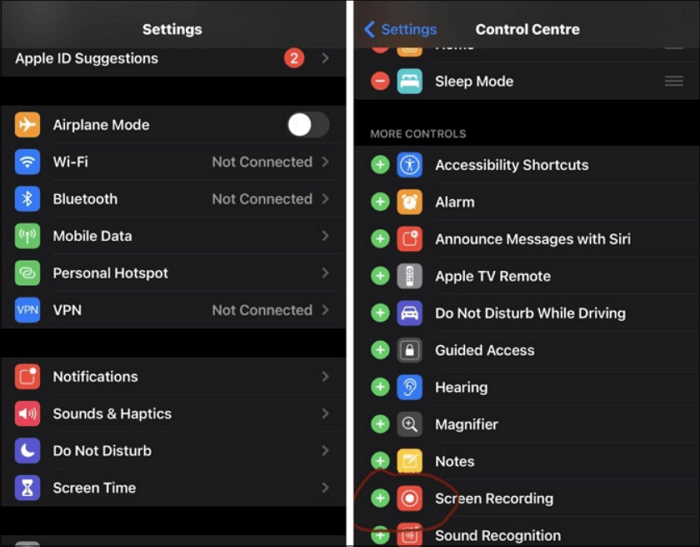The image size is (700, 547).
Task: Open the Mobile Data menu row
Action: [172, 236]
